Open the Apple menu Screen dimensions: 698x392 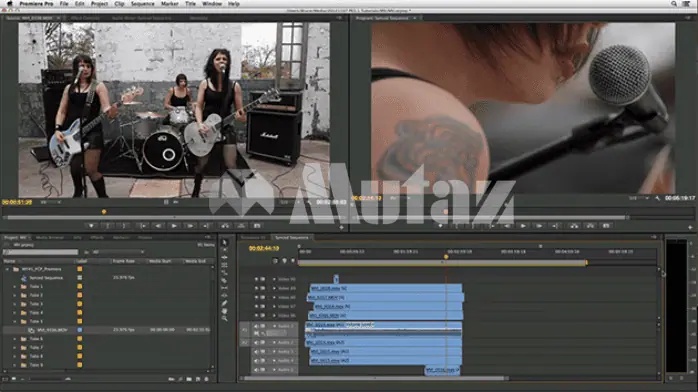coord(9,4)
